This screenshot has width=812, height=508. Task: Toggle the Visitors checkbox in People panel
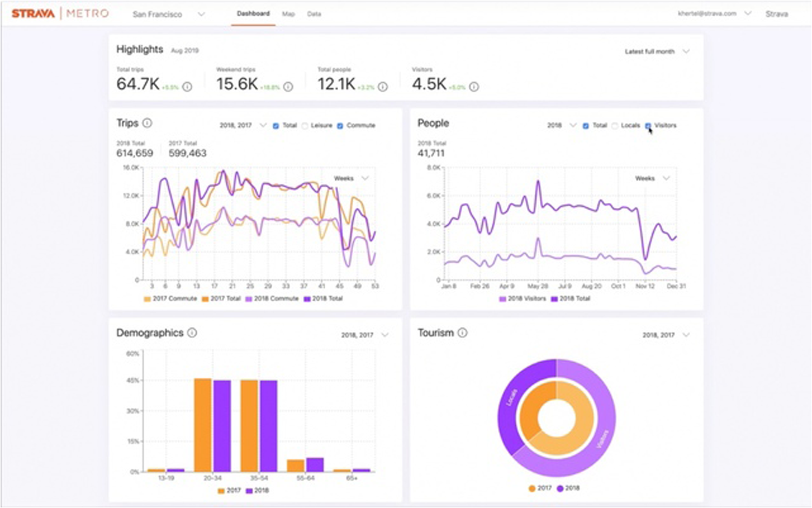click(648, 126)
